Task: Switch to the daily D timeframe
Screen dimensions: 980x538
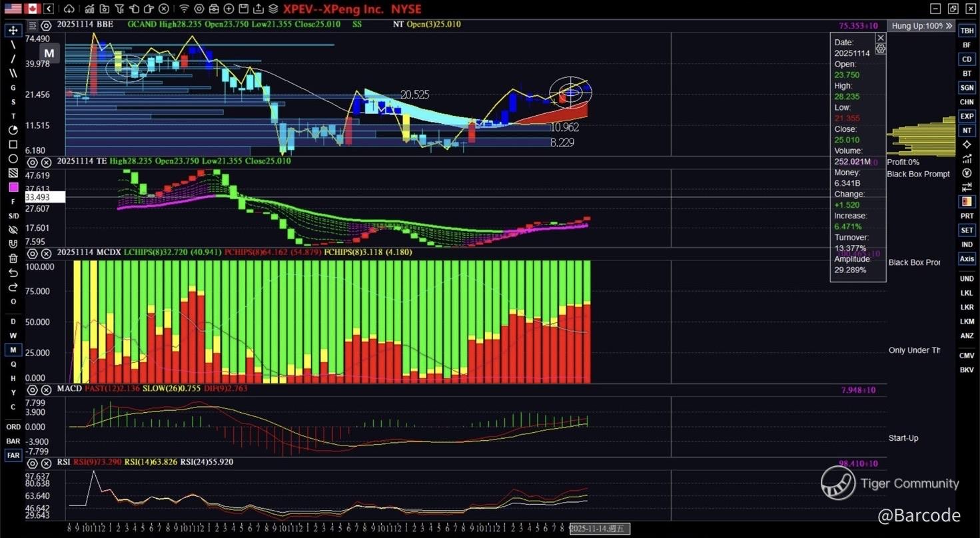Action: [13, 322]
